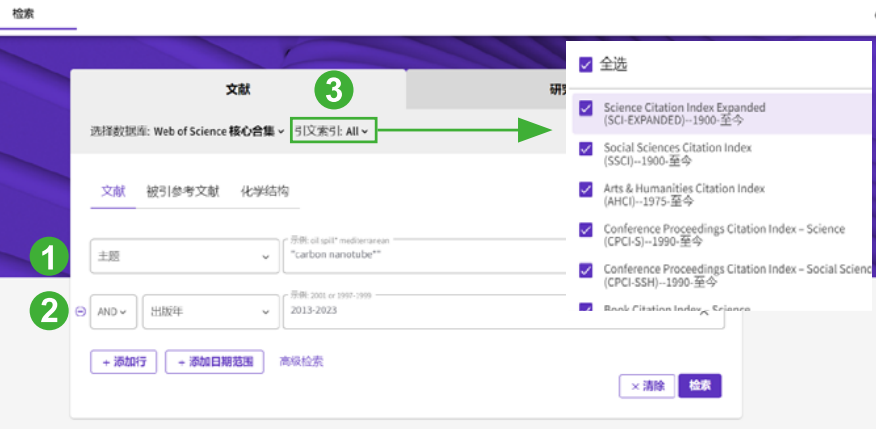Toggle the 全选 select-all checkbox
876x429 pixels.
pos(585,65)
